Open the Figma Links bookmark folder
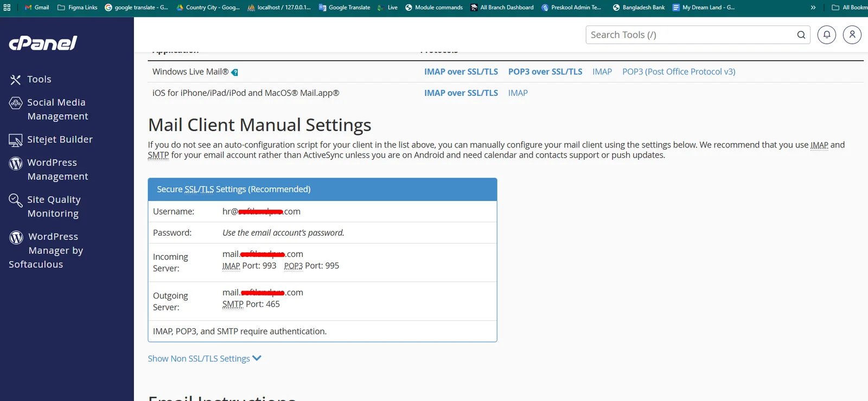This screenshot has height=401, width=868. click(x=78, y=8)
